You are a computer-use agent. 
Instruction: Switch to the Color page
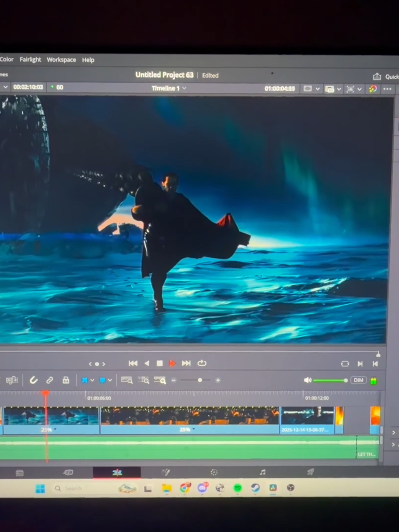[x=214, y=472]
